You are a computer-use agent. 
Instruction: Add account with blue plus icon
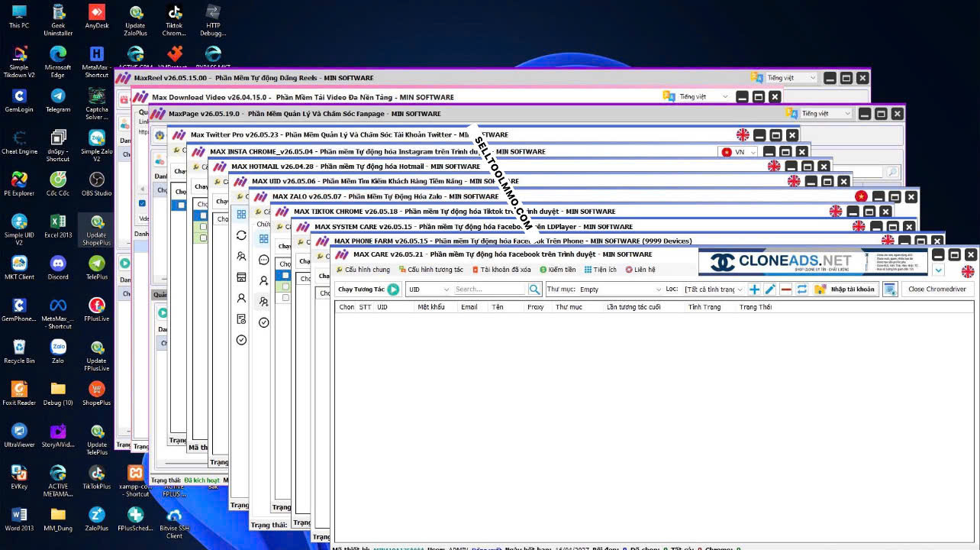[754, 290]
